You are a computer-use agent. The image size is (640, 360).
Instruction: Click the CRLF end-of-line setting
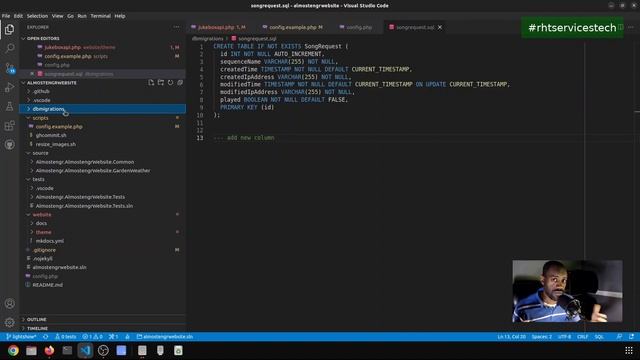pos(582,337)
